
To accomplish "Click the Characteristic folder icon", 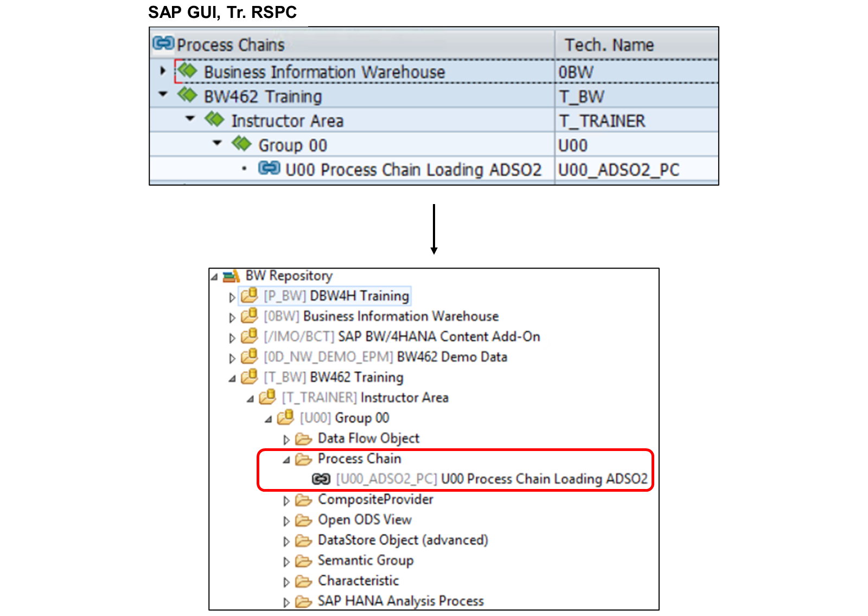I will [x=304, y=581].
